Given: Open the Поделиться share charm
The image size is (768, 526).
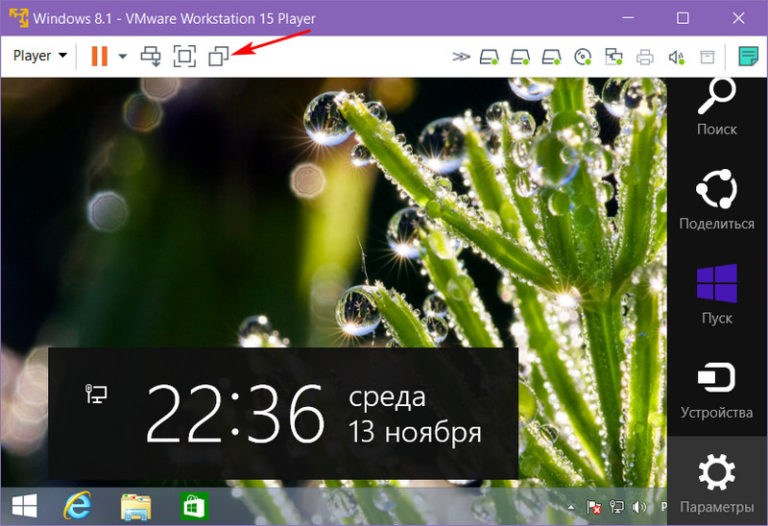Looking at the screenshot, I should click(716, 200).
